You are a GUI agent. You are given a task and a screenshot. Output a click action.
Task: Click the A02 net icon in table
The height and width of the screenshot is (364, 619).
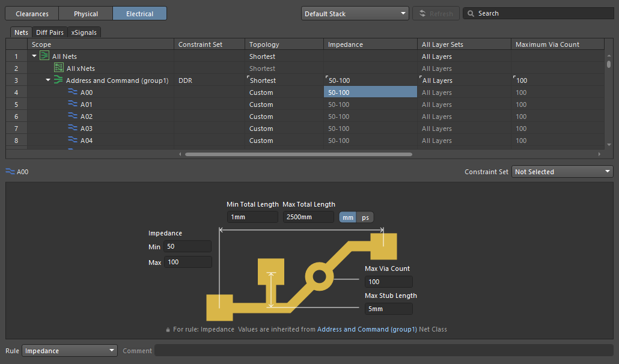click(73, 117)
